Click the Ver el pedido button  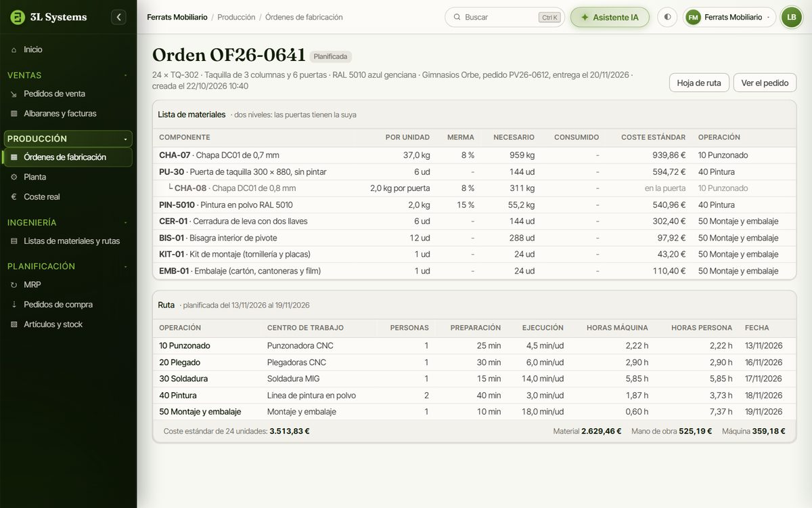coord(765,83)
